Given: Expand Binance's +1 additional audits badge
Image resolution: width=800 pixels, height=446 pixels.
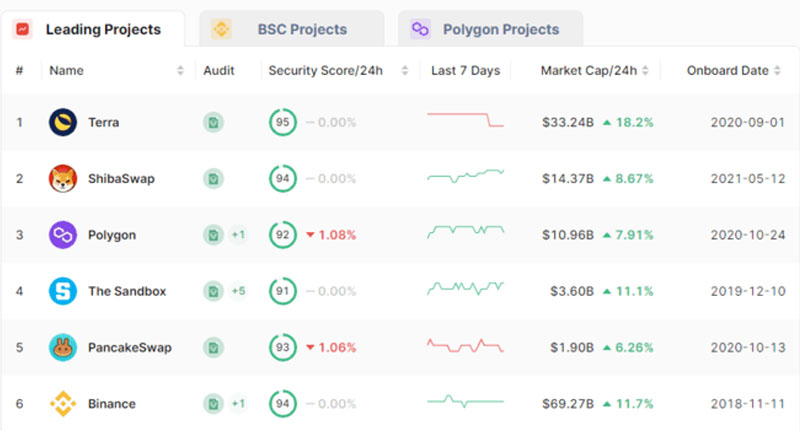Looking at the screenshot, I should (x=238, y=404).
